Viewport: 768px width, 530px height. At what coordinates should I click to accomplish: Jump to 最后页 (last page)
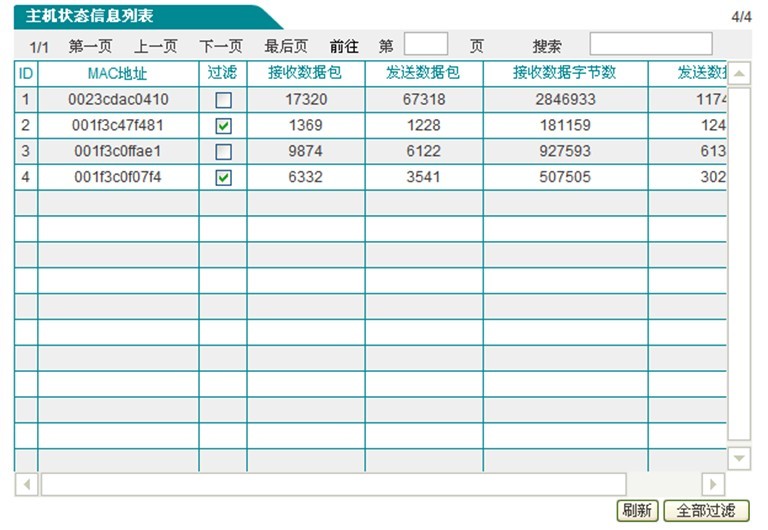[x=286, y=46]
